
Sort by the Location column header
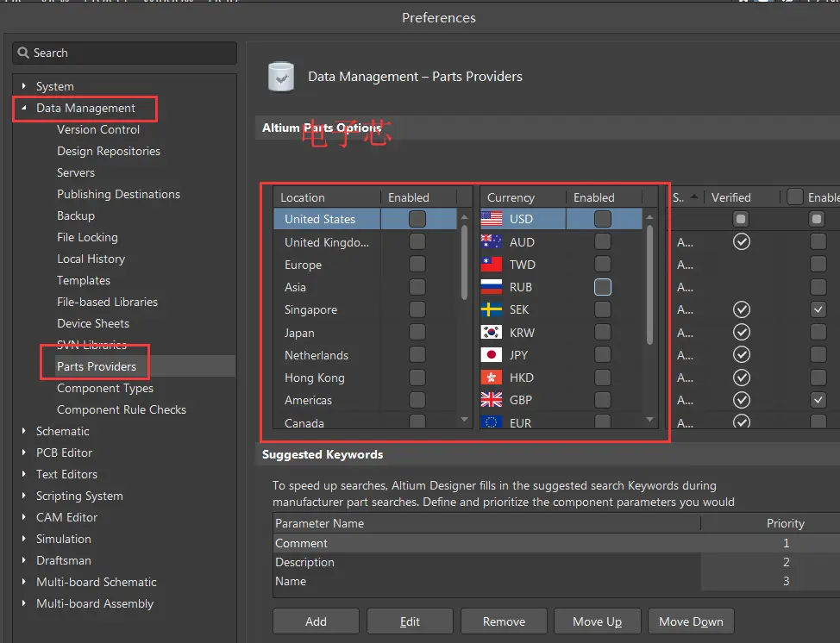pyautogui.click(x=327, y=197)
